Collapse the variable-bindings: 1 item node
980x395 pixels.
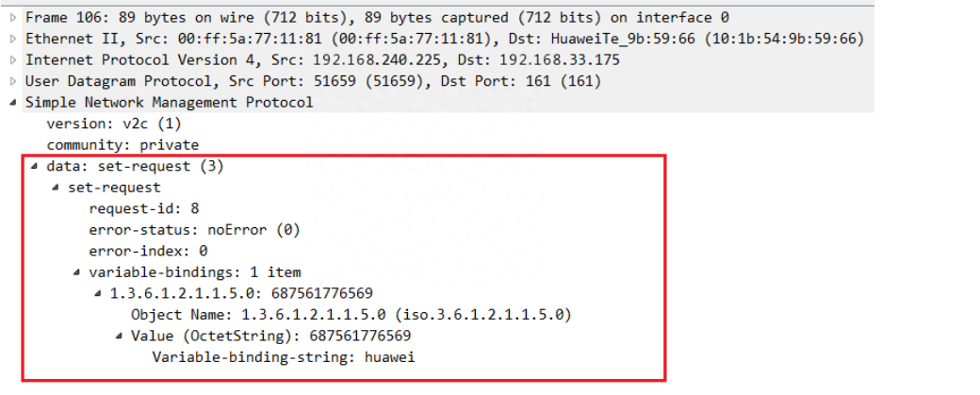tap(77, 272)
